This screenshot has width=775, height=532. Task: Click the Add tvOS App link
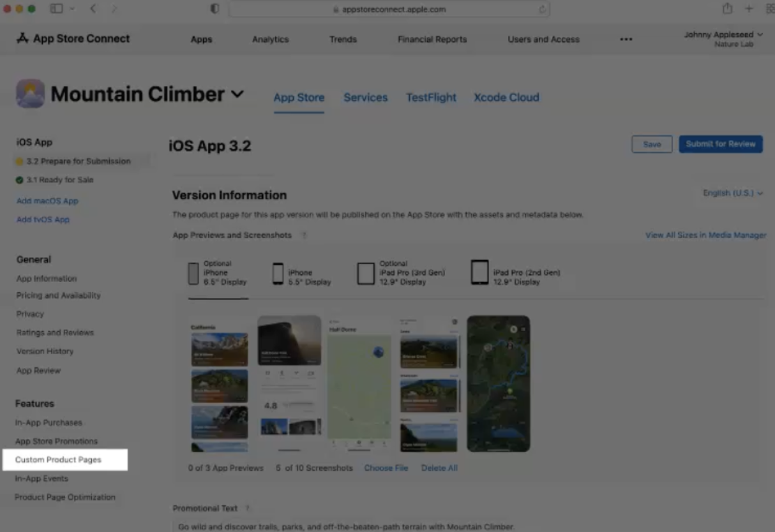43,219
